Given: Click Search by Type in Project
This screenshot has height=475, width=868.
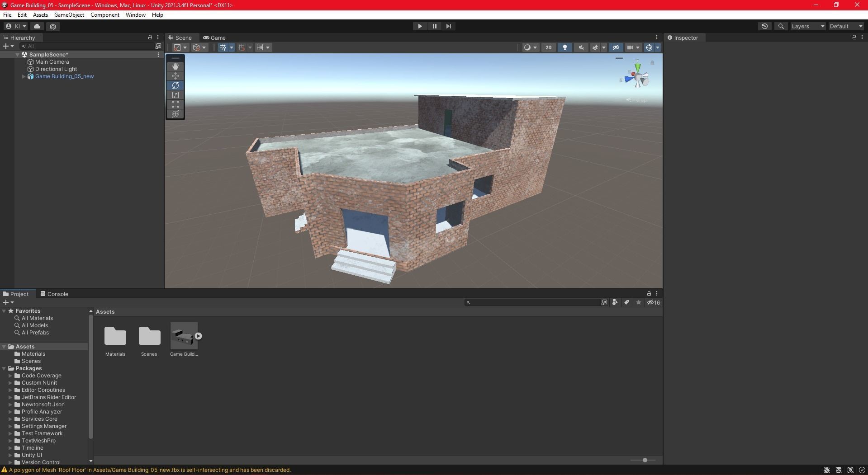Looking at the screenshot, I should (615, 302).
